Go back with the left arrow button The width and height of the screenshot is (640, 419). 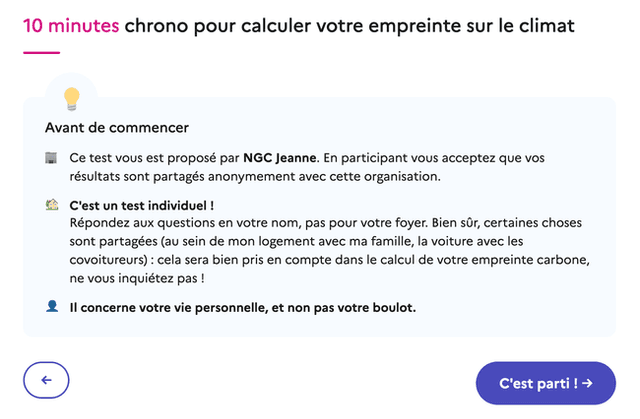46,381
